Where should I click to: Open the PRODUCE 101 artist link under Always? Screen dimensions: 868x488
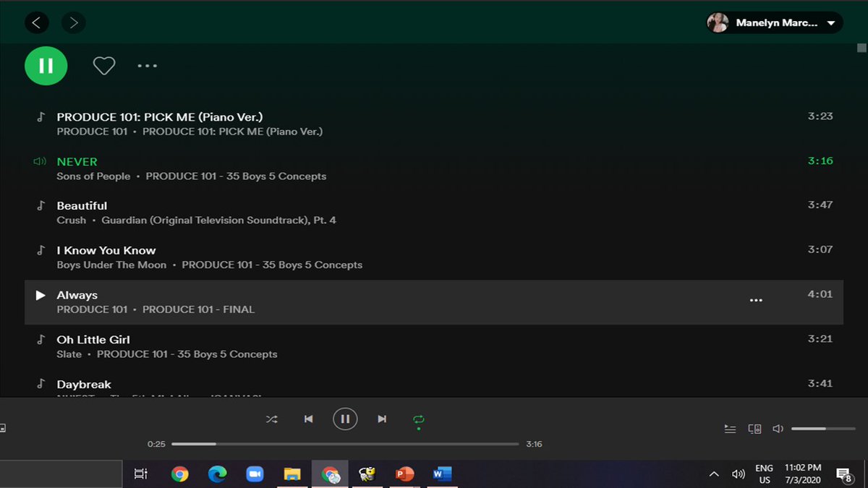coord(92,309)
